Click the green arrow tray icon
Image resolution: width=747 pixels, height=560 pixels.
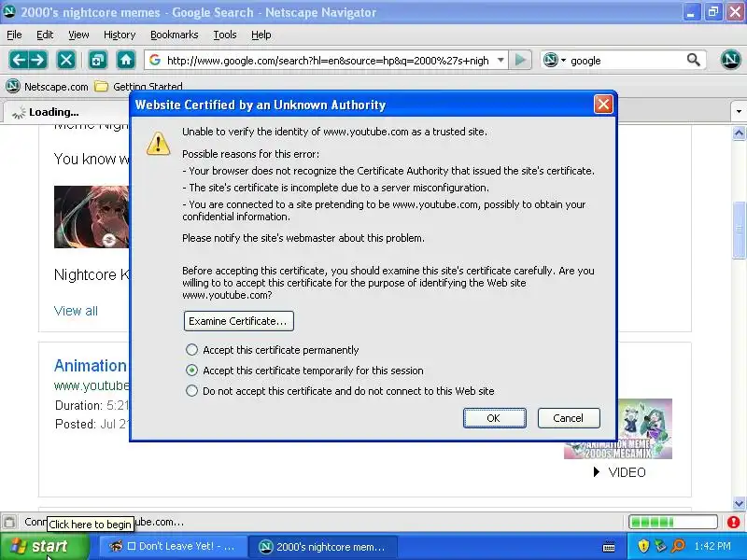[660, 546]
